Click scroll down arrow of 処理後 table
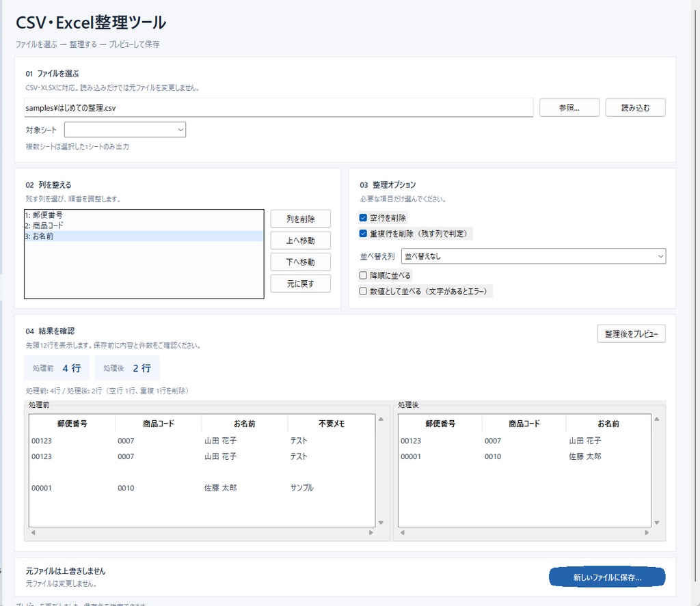 pos(657,523)
